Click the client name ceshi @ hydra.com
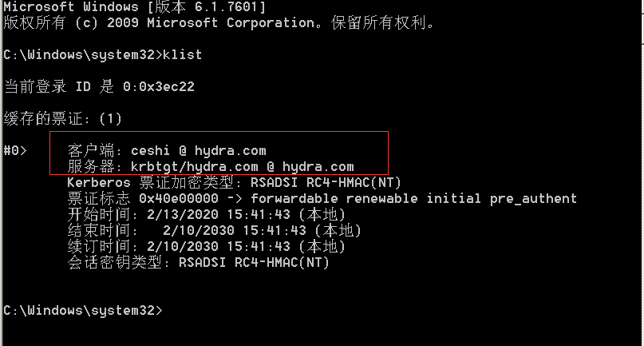644x346 pixels. click(x=199, y=150)
